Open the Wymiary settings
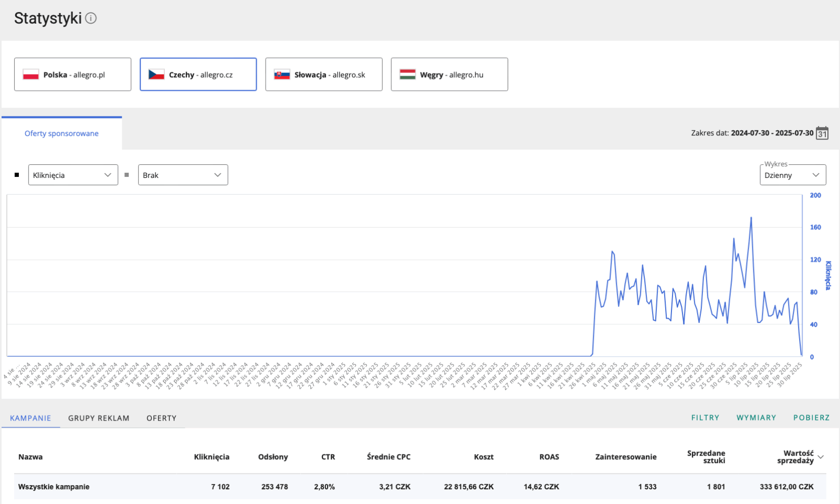Viewport: 840px width, 504px height. [x=756, y=418]
